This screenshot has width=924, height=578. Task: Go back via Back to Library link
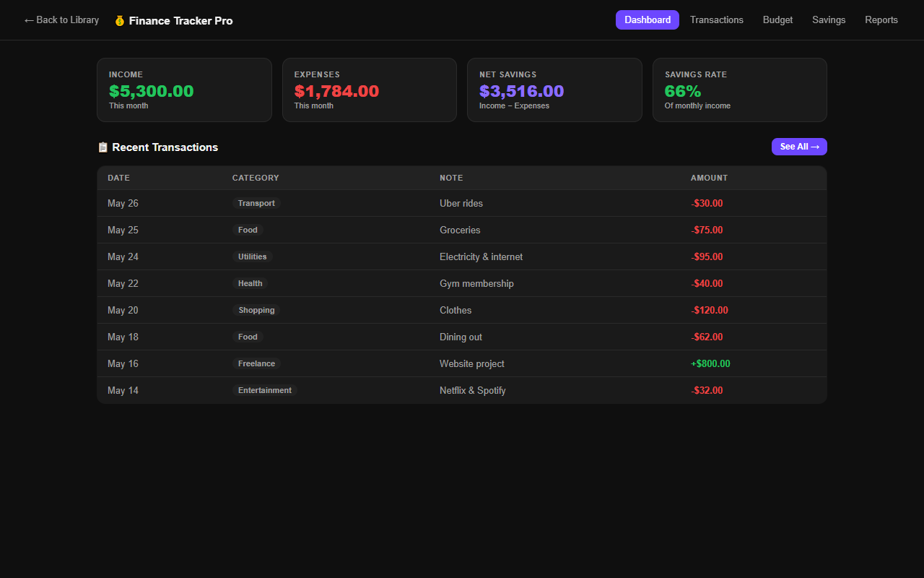(x=61, y=20)
